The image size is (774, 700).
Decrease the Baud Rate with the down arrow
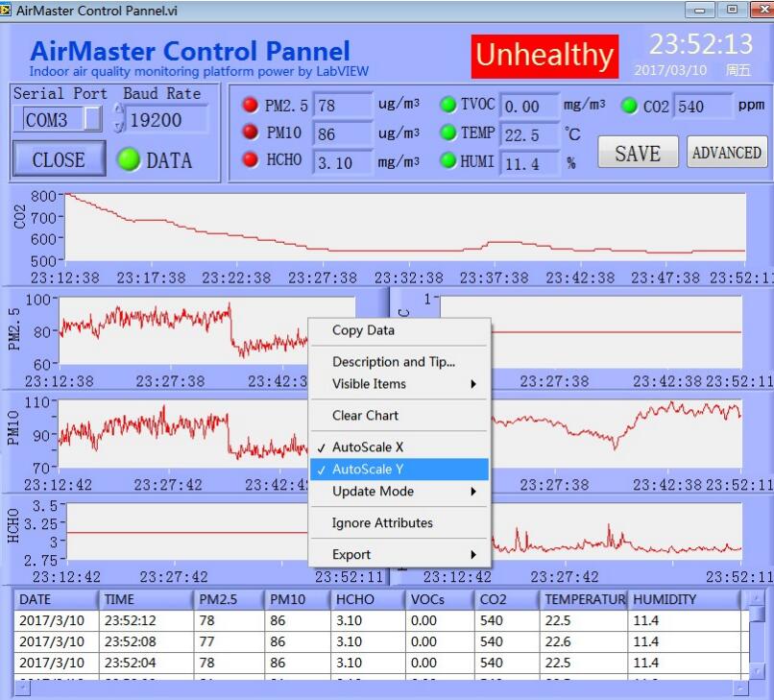click(x=118, y=127)
